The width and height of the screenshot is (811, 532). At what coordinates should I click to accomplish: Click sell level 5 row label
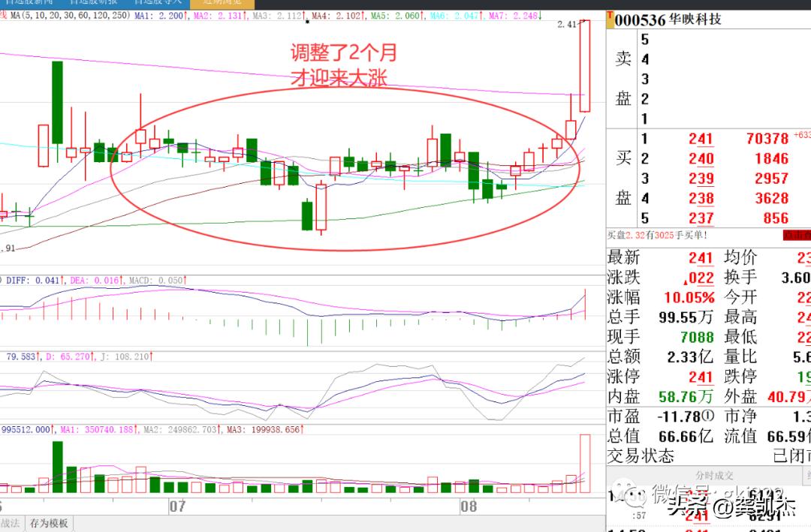point(644,40)
